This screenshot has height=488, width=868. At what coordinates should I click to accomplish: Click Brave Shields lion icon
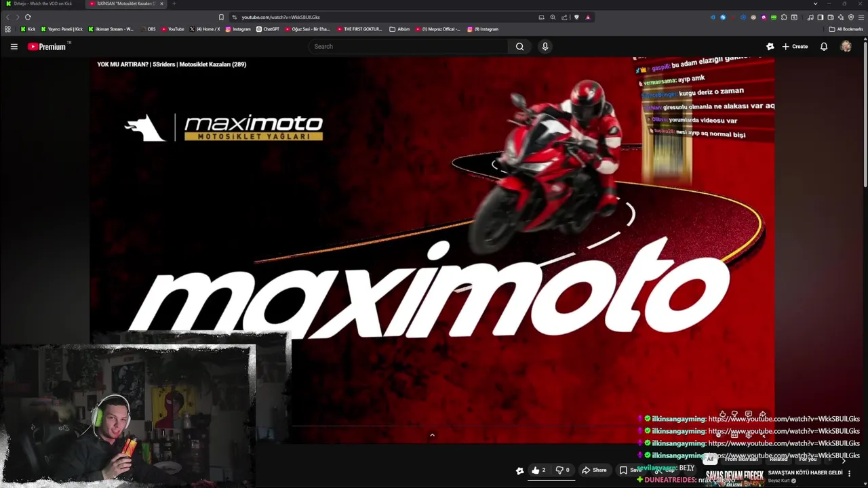(576, 17)
